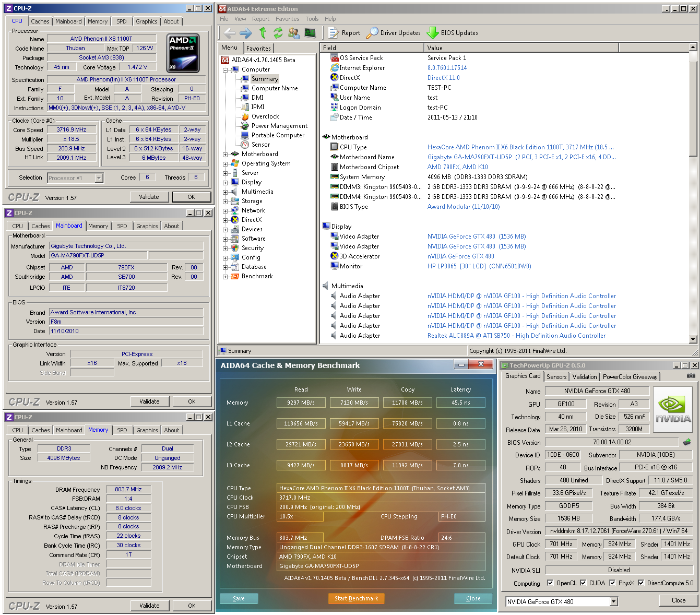Click the grey back arrow in AIDA64 toolbar
The width and height of the screenshot is (700, 615).
pyautogui.click(x=230, y=33)
